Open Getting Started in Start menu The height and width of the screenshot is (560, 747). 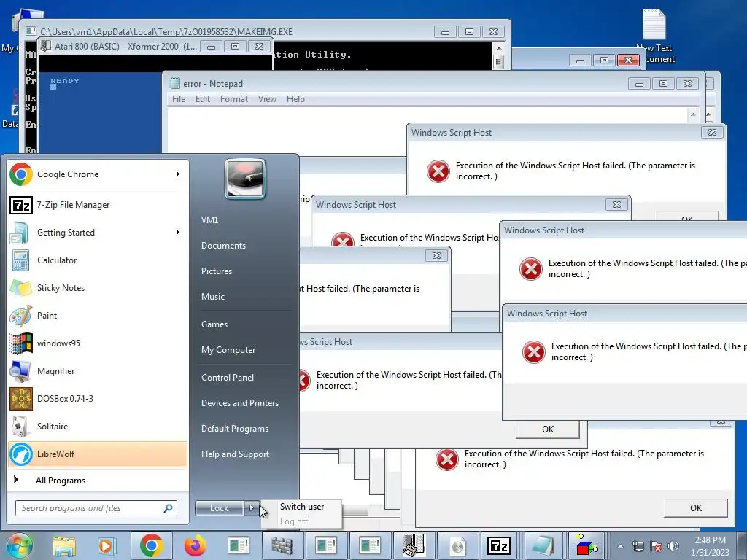[98, 233]
